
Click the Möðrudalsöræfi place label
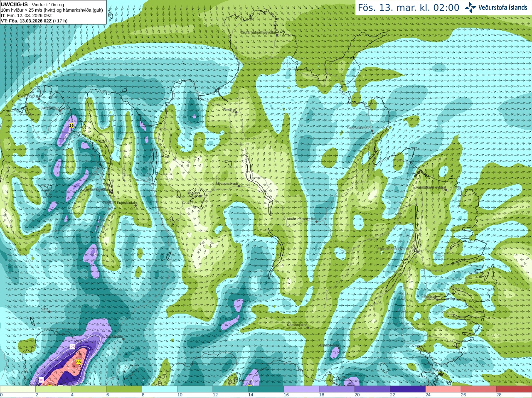coord(301,219)
